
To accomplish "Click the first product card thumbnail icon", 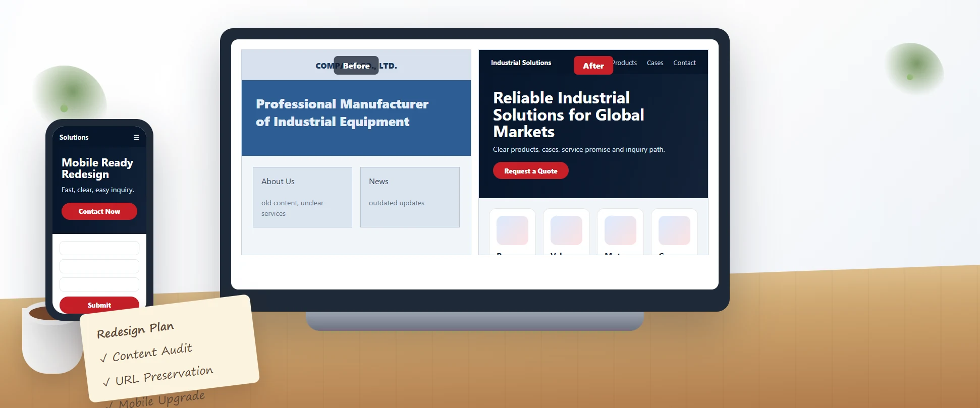I will pos(512,230).
